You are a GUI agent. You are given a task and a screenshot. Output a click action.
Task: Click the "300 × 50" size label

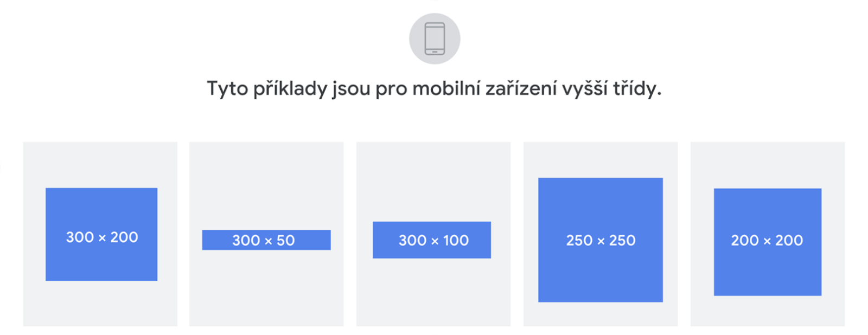[x=264, y=240]
